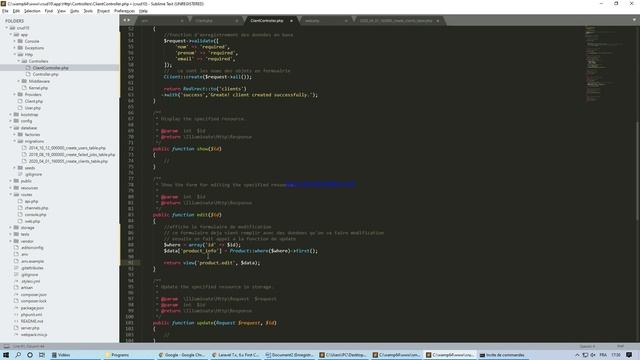Open console.php in routes folder
The height and width of the screenshot is (360, 640).
(x=35, y=215)
